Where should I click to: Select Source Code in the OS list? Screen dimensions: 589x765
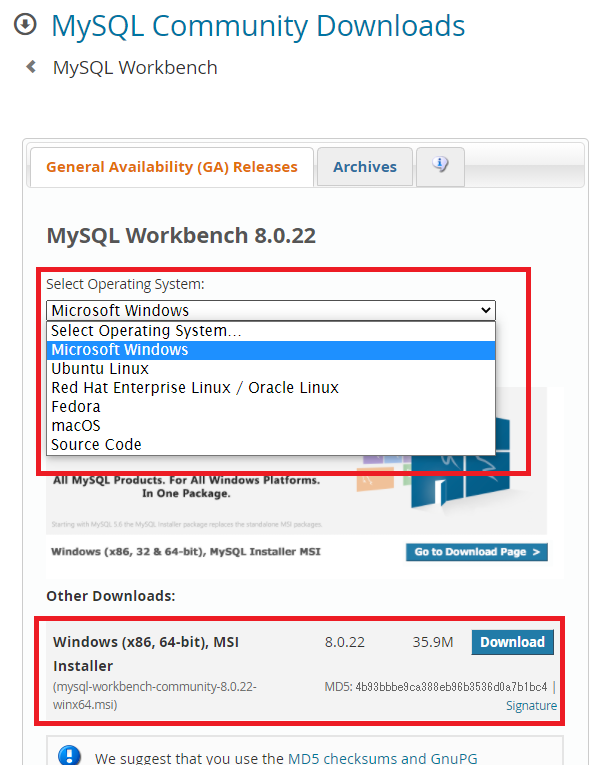(x=271, y=445)
